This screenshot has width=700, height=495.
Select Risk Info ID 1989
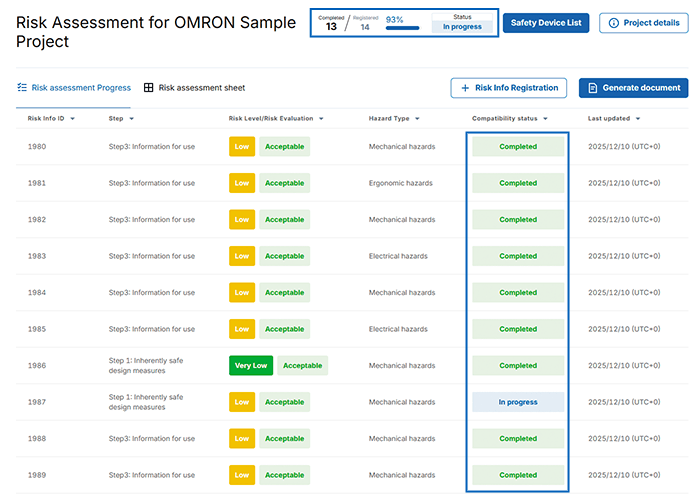(x=37, y=475)
